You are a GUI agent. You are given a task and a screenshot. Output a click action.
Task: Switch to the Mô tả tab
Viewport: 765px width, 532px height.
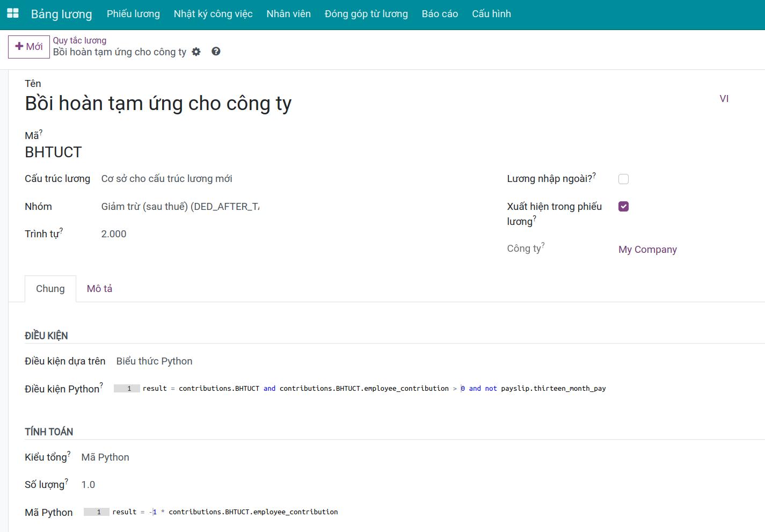[x=99, y=289]
